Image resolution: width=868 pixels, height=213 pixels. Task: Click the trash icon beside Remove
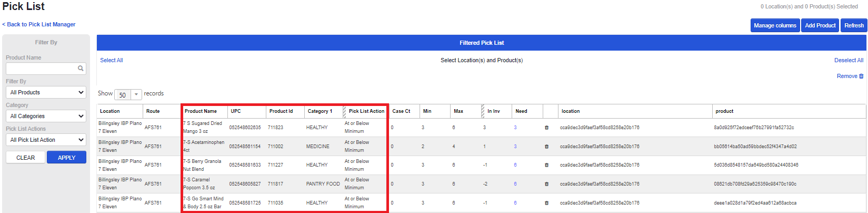pos(861,76)
